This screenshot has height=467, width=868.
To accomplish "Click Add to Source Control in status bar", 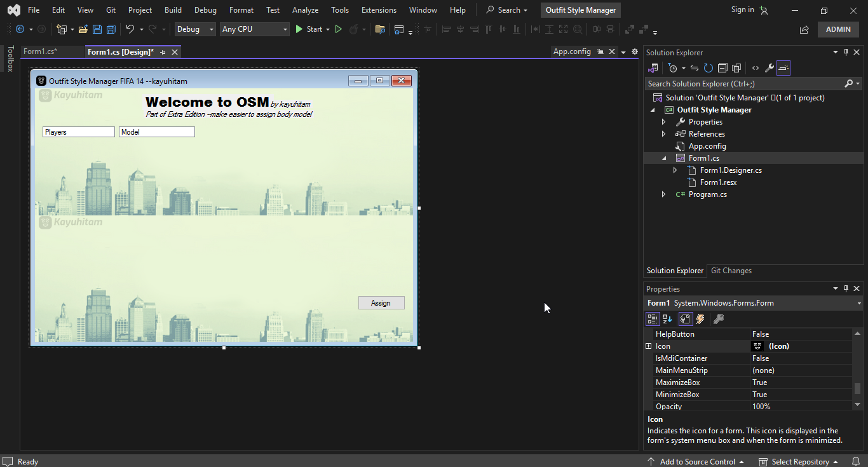I will click(695, 461).
